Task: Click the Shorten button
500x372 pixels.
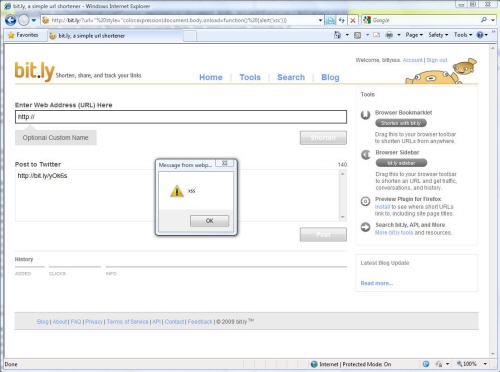Action: [x=323, y=138]
